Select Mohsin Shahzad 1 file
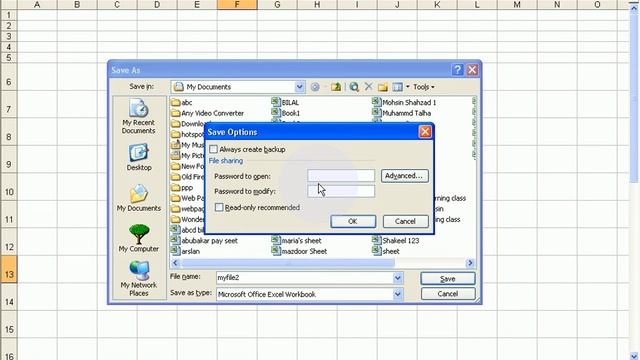Image resolution: width=640 pixels, height=360 pixels. pos(404,102)
